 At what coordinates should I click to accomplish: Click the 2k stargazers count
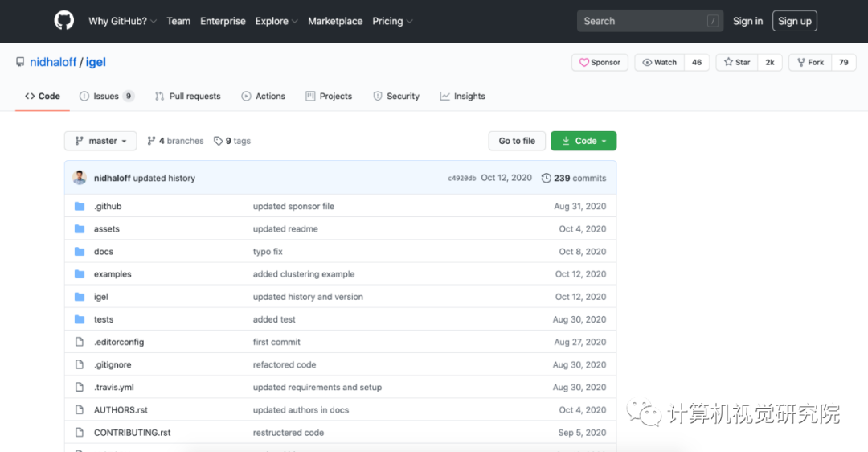pos(769,62)
